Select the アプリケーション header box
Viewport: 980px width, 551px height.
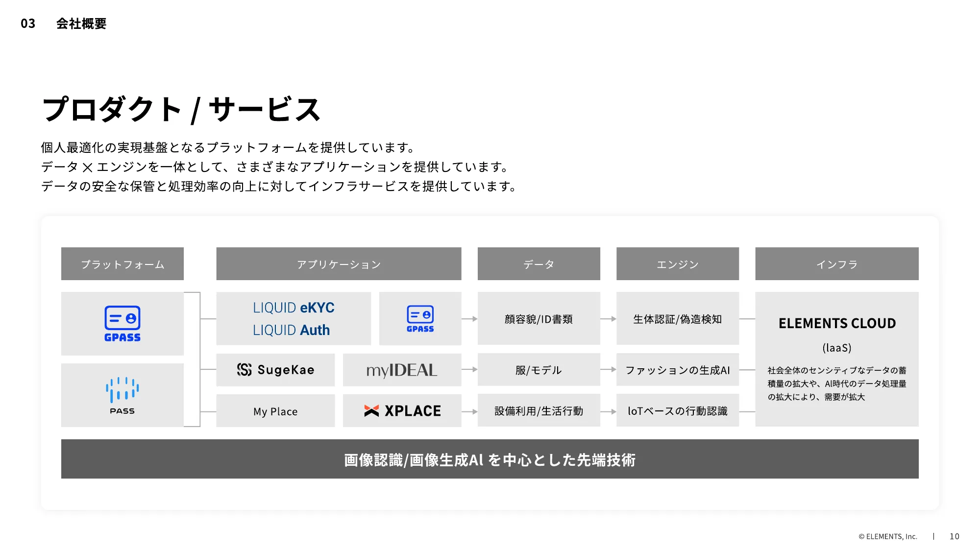point(339,264)
